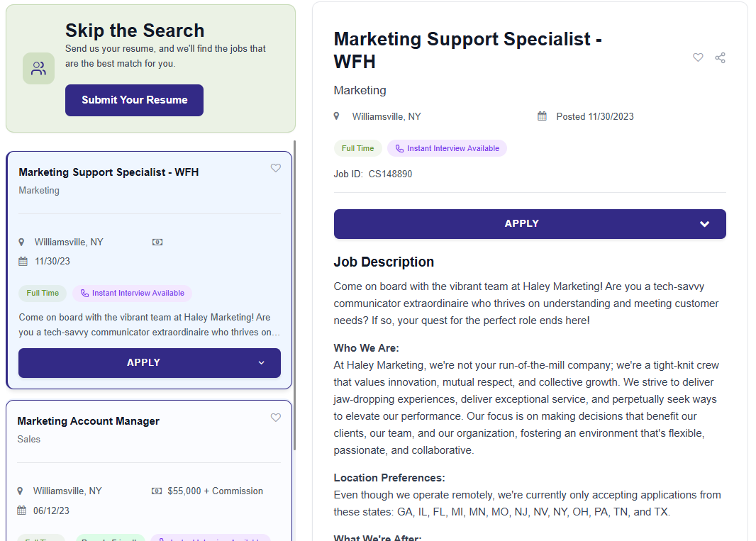Expand the APPLY chevron in job details
The width and height of the screenshot is (756, 541).
704,224
